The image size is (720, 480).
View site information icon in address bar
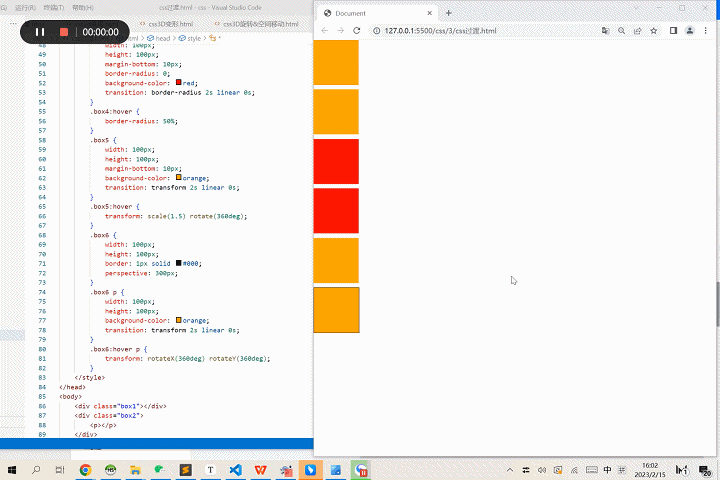(377, 31)
